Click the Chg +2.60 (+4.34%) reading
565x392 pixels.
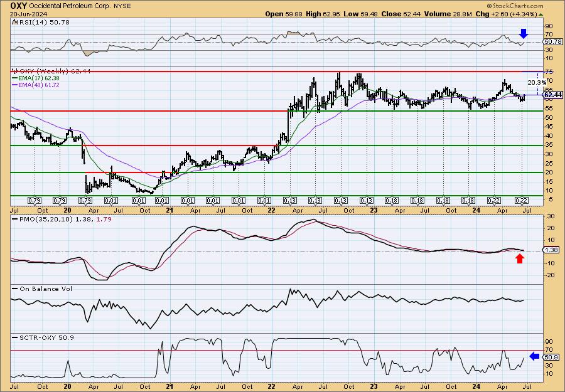point(509,14)
